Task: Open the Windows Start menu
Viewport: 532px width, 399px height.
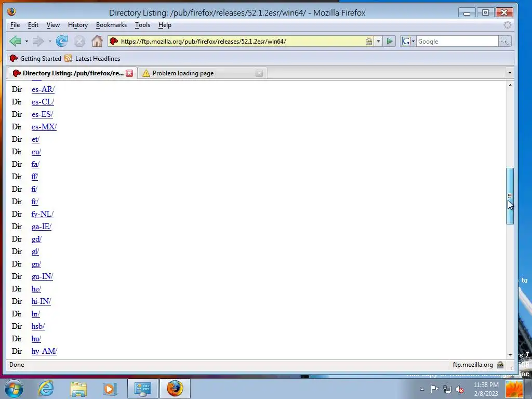Action: pyautogui.click(x=14, y=389)
